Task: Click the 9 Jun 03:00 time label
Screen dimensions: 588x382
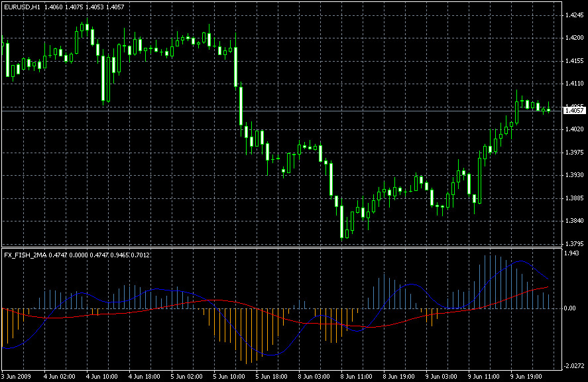Action: 441,375
